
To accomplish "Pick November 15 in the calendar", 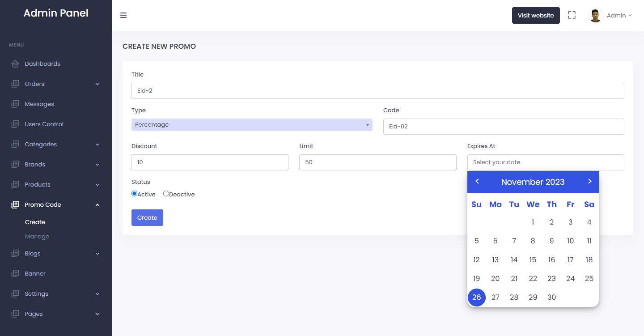I will 533,260.
